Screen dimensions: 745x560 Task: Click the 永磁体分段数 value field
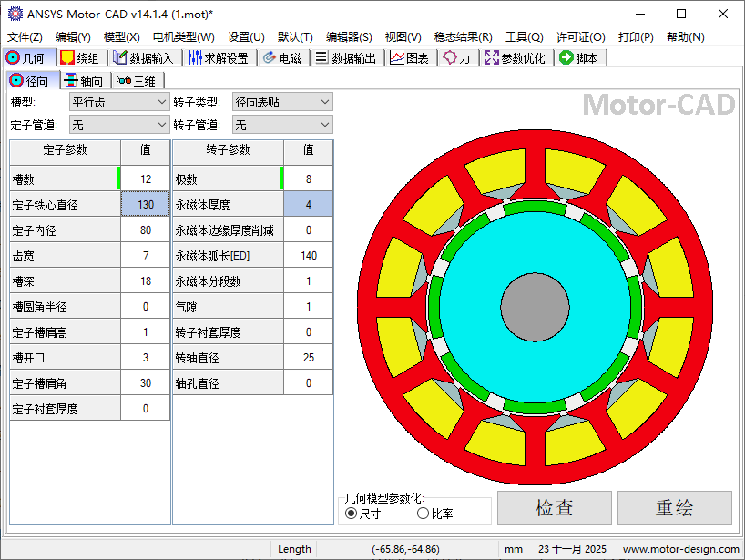point(309,281)
